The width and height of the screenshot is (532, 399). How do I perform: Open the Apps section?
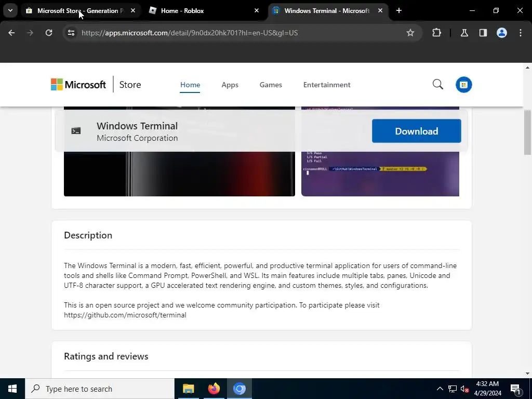pos(230,85)
